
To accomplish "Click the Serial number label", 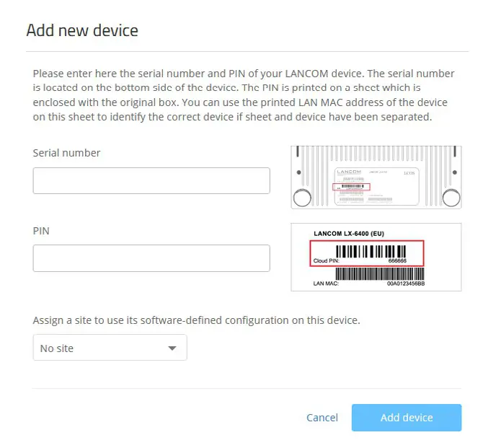I will coord(67,153).
